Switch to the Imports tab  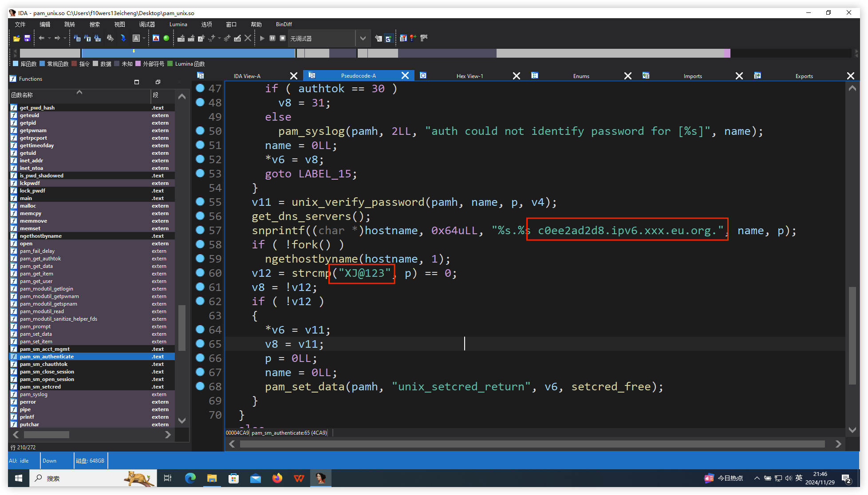[693, 76]
